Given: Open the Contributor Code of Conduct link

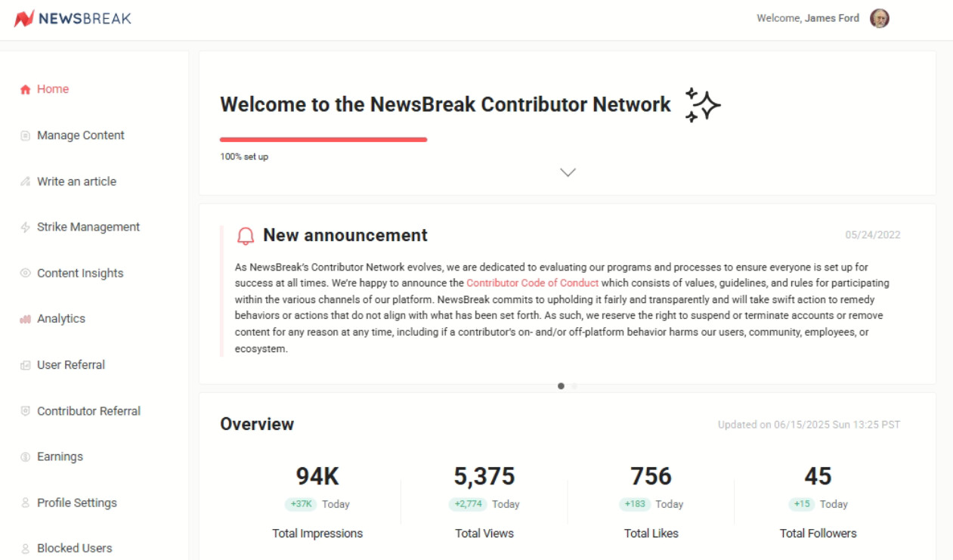Looking at the screenshot, I should (532, 283).
